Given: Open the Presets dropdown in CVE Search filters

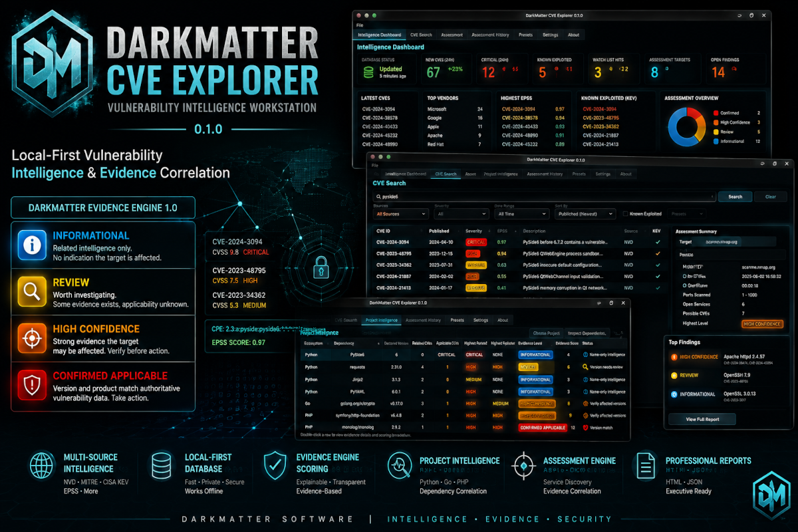Looking at the screenshot, I should click(686, 214).
